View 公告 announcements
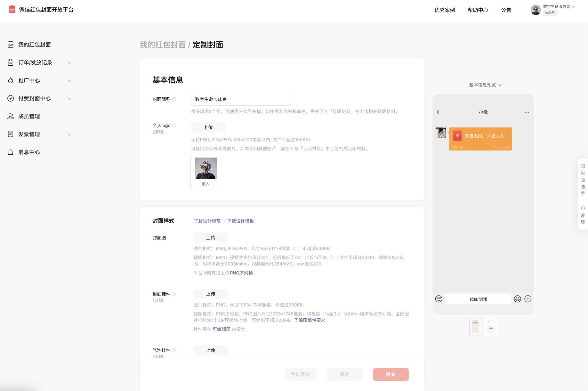 506,10
